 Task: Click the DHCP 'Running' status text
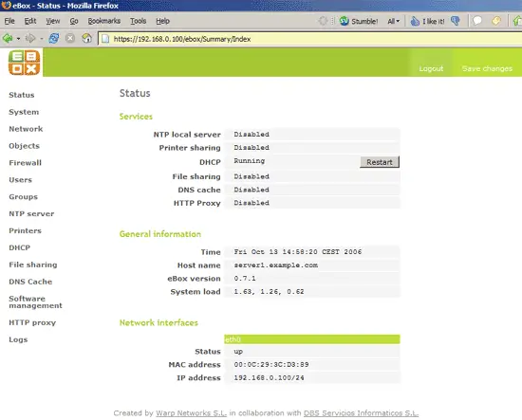click(249, 161)
